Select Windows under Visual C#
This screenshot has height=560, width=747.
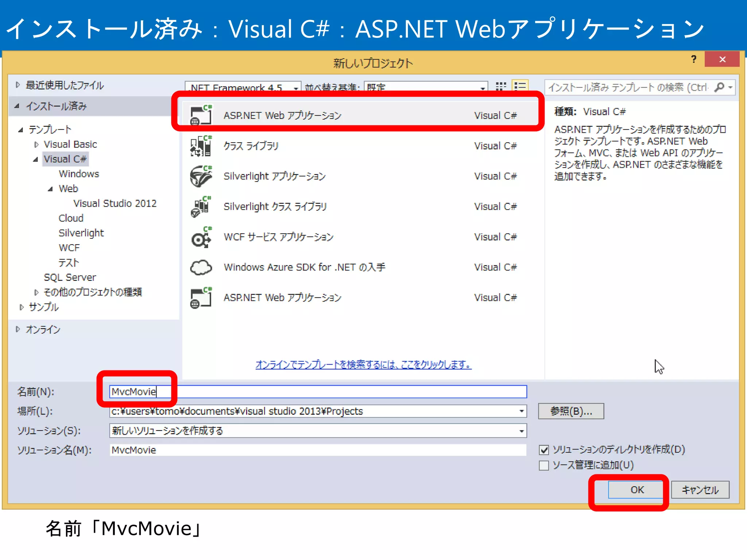coord(79,174)
